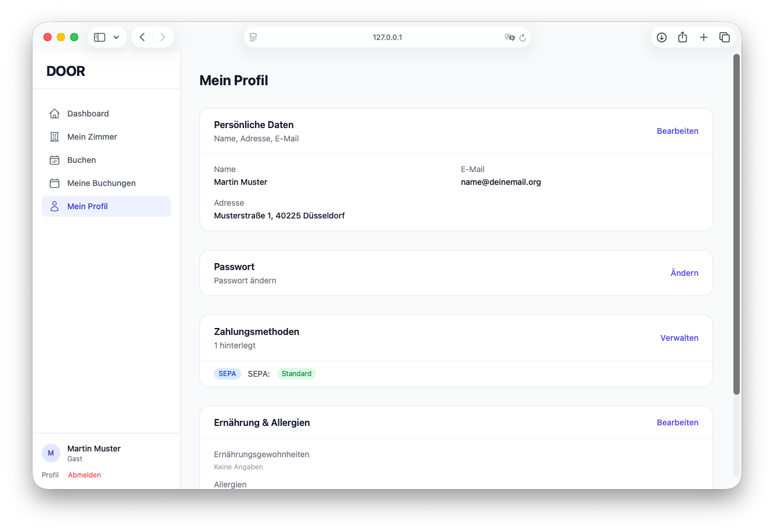Open Safari downloads icon
The width and height of the screenshot is (774, 532).
click(662, 37)
